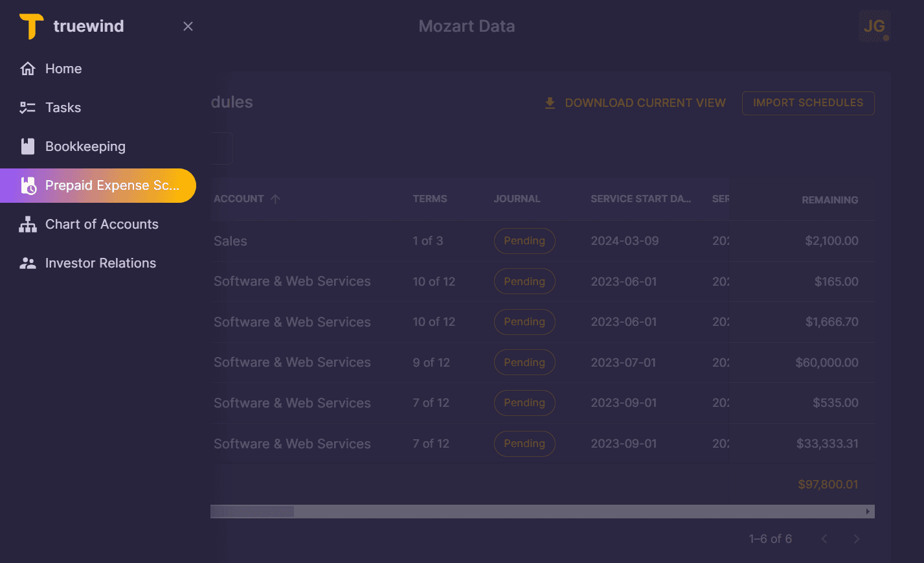This screenshot has width=924, height=563.
Task: Click the previous page chevron
Action: click(824, 538)
